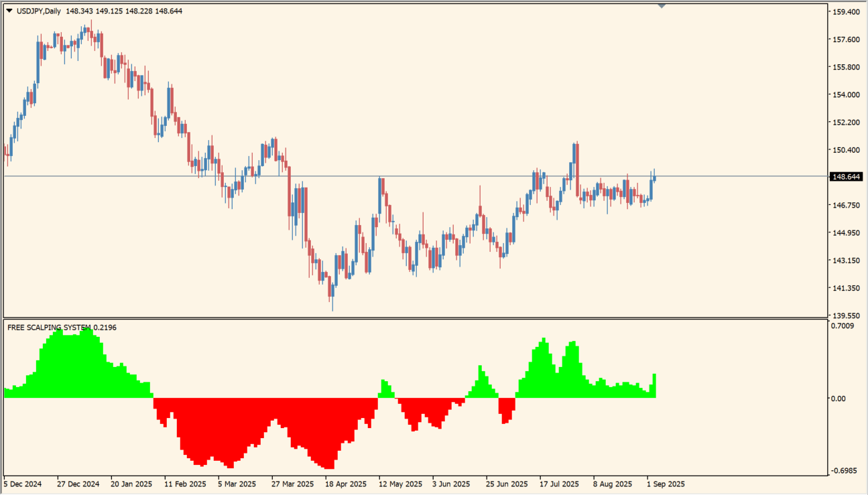Viewport: 868px width, 495px height.
Task: Click the OHLC values in chart header
Action: point(124,11)
